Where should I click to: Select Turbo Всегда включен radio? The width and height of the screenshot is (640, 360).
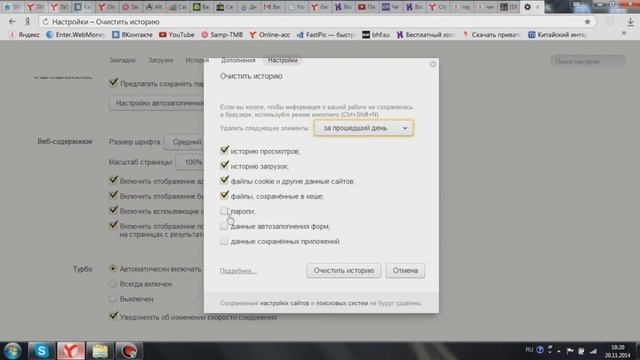(113, 284)
